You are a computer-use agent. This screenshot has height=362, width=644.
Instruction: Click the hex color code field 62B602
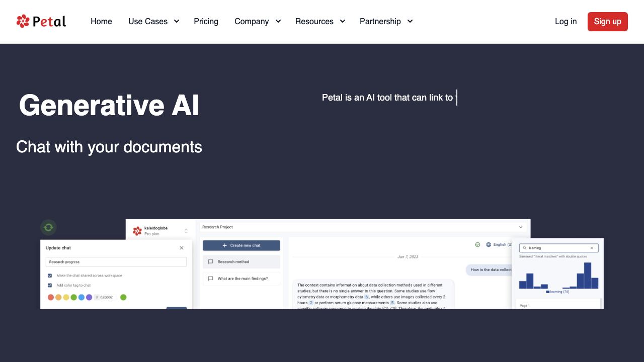point(105,297)
